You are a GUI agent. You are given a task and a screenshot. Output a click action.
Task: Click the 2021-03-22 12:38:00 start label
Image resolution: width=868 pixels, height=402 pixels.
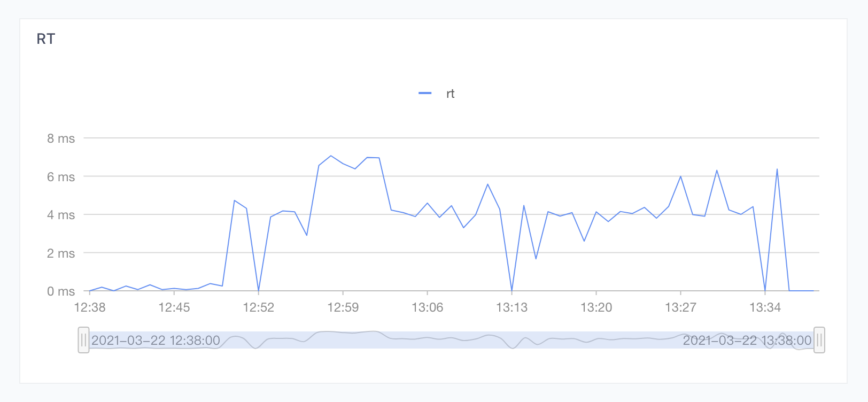pyautogui.click(x=156, y=341)
